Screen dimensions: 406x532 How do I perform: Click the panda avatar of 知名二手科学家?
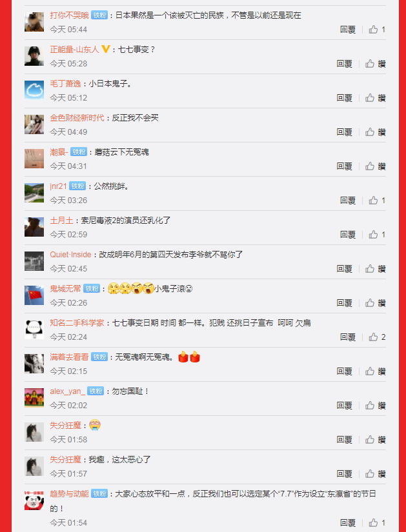tap(34, 330)
